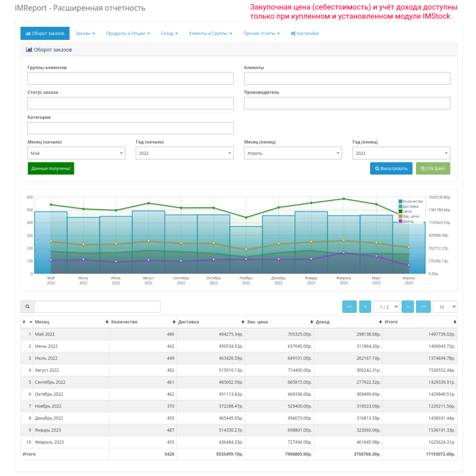Click the file icon on CSV файл button
The width and height of the screenshot is (476, 476).
(x=424, y=168)
